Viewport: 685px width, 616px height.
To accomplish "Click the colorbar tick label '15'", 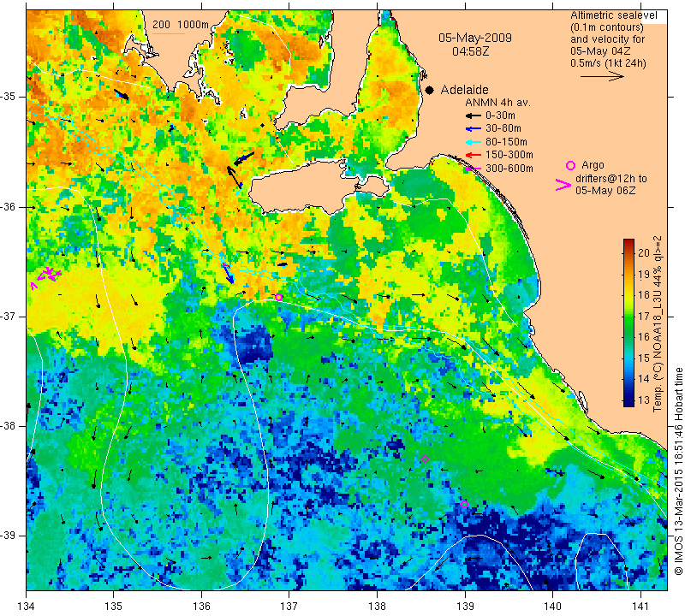I will coord(644,358).
